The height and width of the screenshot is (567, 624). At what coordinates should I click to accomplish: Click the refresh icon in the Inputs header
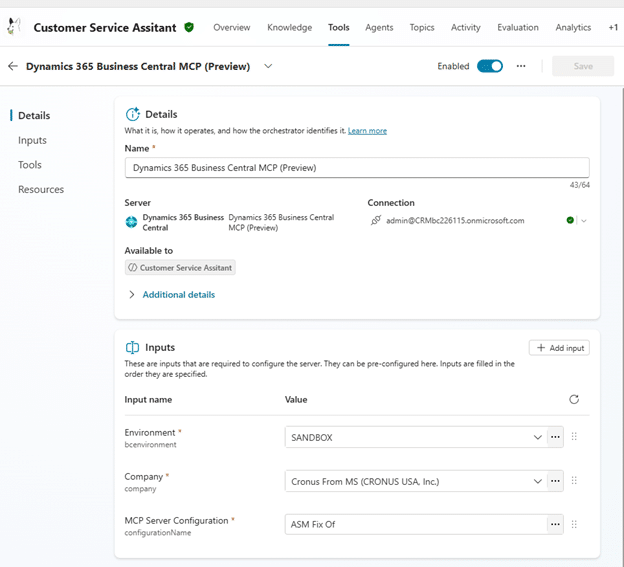point(573,399)
